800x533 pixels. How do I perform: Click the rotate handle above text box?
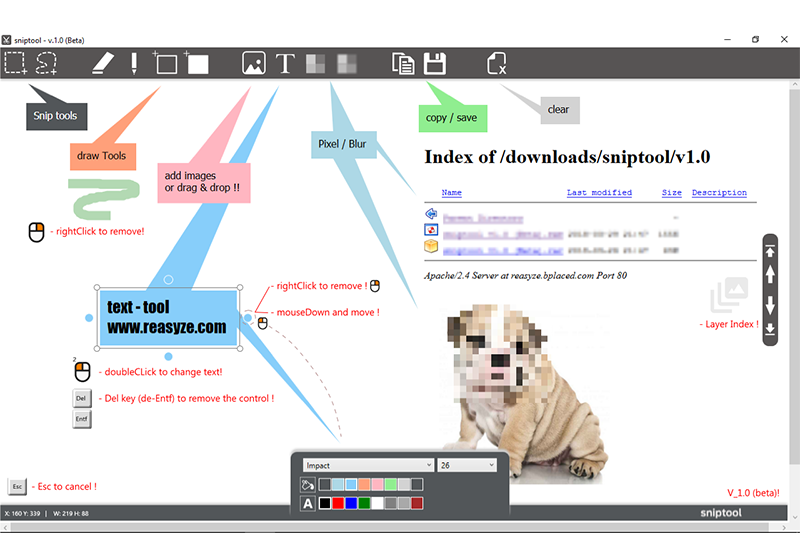(x=168, y=280)
